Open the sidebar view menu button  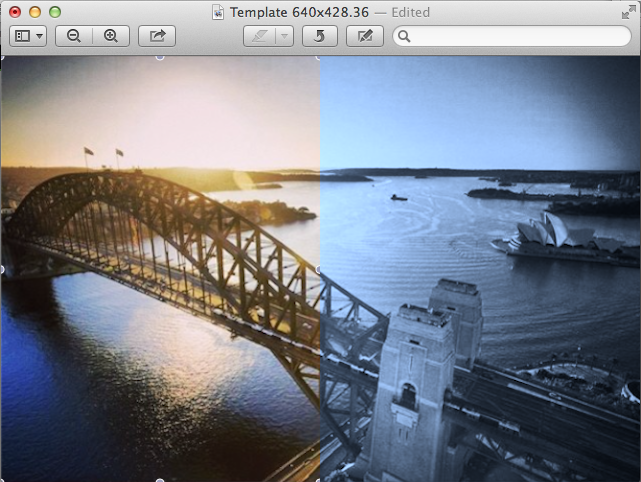(28, 36)
